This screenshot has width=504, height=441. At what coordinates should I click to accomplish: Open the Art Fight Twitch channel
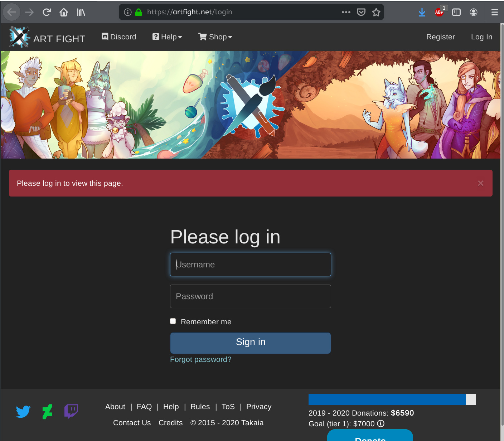[x=71, y=411]
